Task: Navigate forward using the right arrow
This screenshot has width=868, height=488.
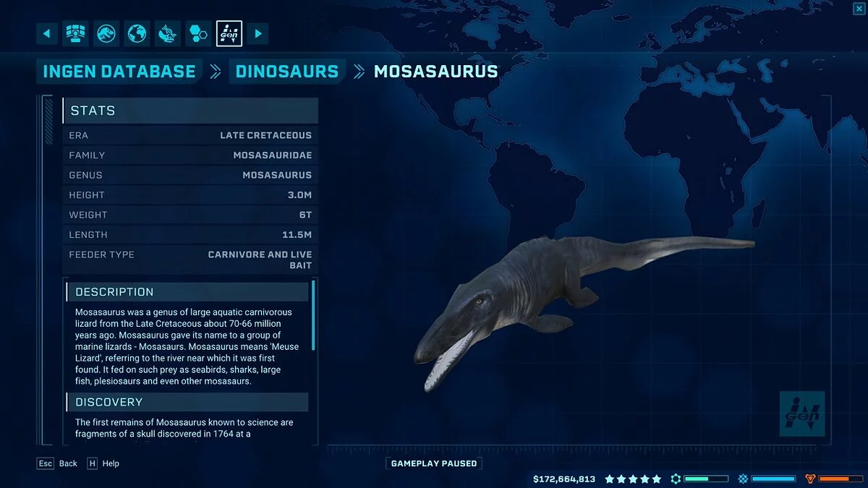Action: pyautogui.click(x=258, y=33)
